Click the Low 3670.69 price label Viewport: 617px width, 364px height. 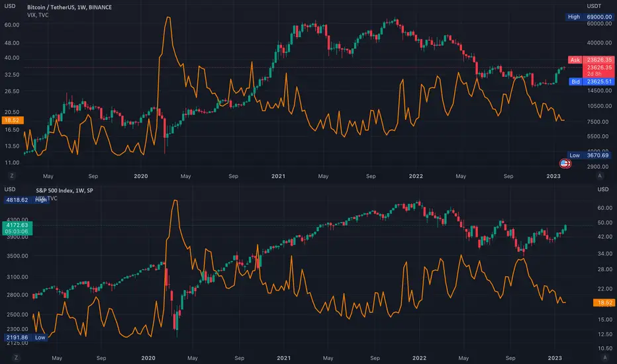pyautogui.click(x=591, y=156)
